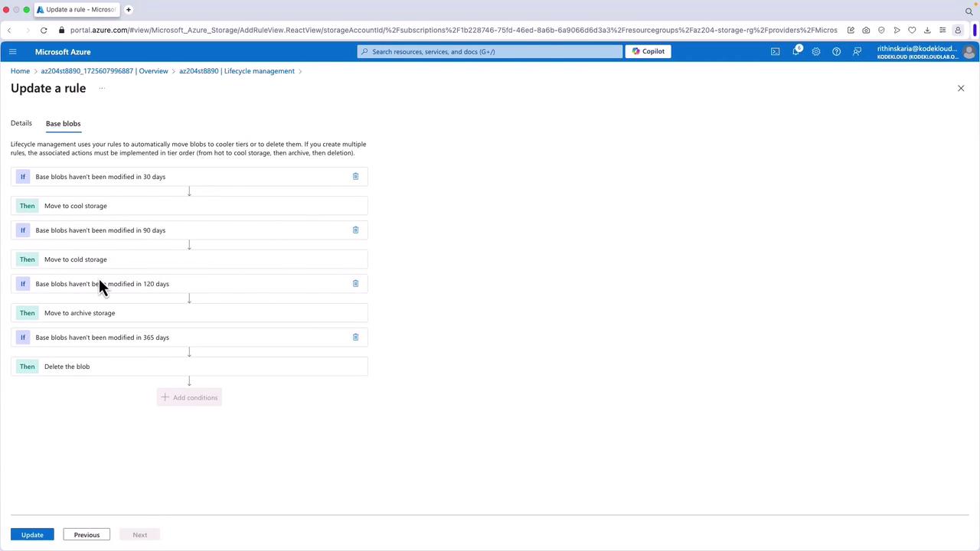Delete the 90 days modified condition
980x551 pixels.
(x=355, y=230)
